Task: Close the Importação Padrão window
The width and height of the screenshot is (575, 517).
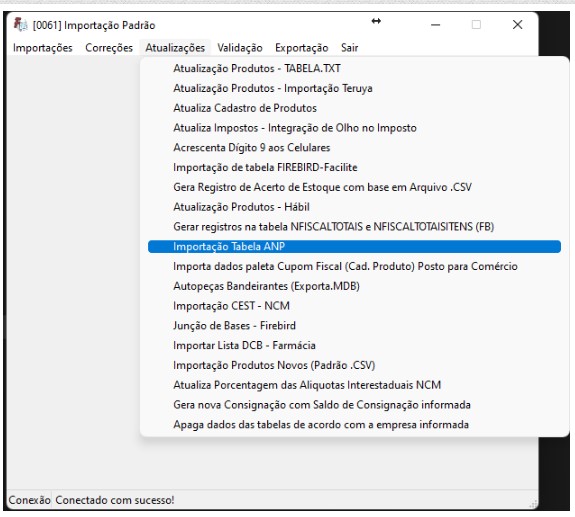Action: point(517,25)
